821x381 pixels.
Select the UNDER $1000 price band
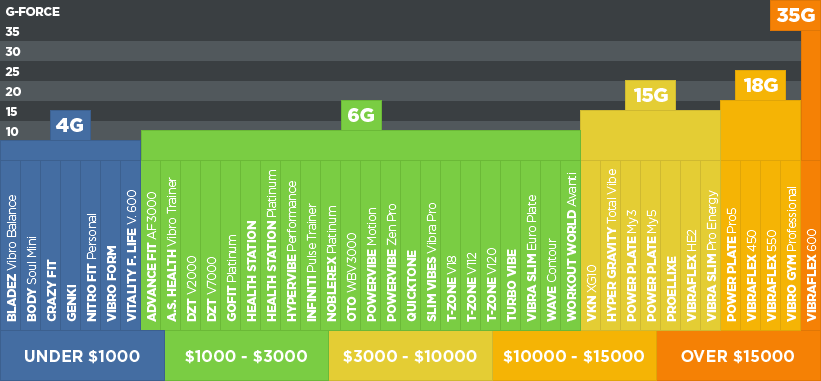pyautogui.click(x=82, y=356)
